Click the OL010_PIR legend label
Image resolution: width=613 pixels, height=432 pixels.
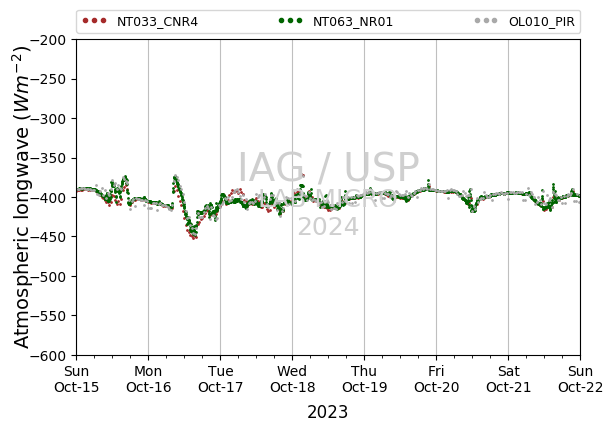541,22
